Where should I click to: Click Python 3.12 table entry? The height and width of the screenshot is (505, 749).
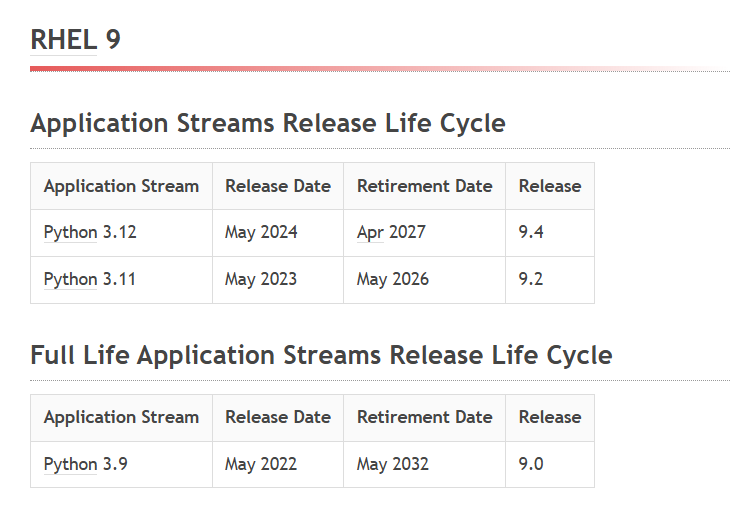coord(90,232)
